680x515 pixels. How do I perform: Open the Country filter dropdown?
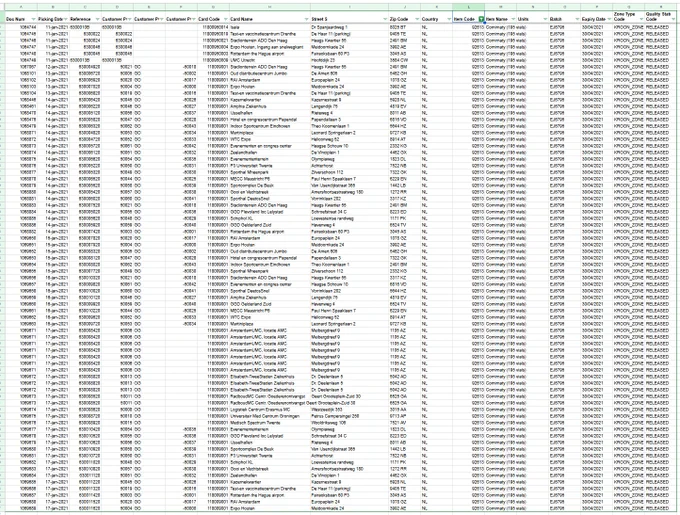449,19
